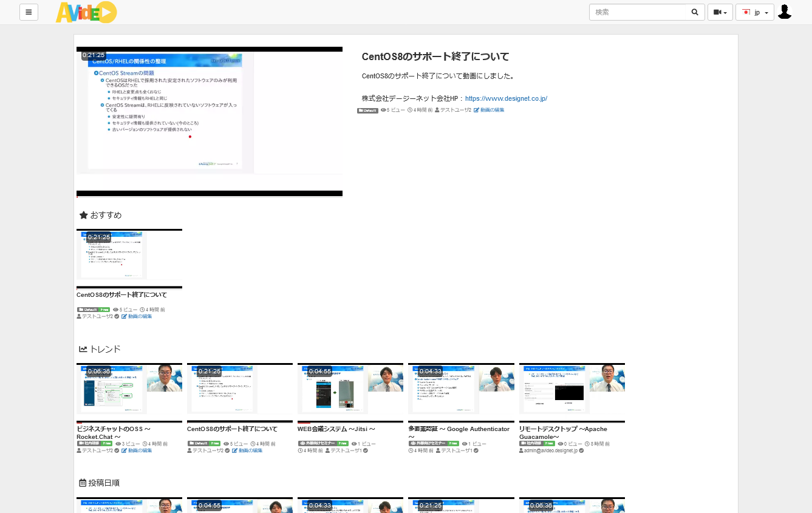The height and width of the screenshot is (513, 812).
Task: Click the star icon beside おすすめ
Action: tap(84, 215)
